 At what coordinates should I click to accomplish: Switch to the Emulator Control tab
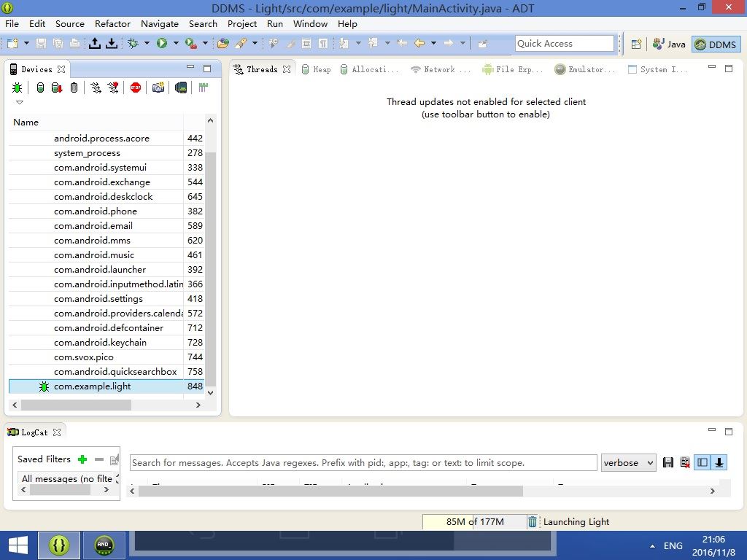click(x=585, y=69)
